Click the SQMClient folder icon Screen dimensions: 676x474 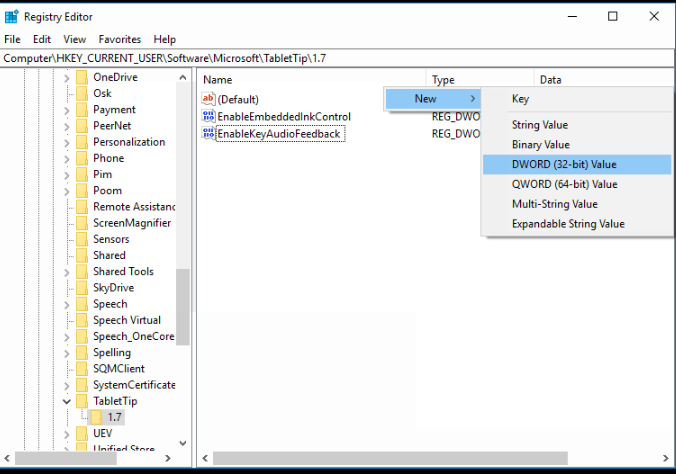coord(81,369)
